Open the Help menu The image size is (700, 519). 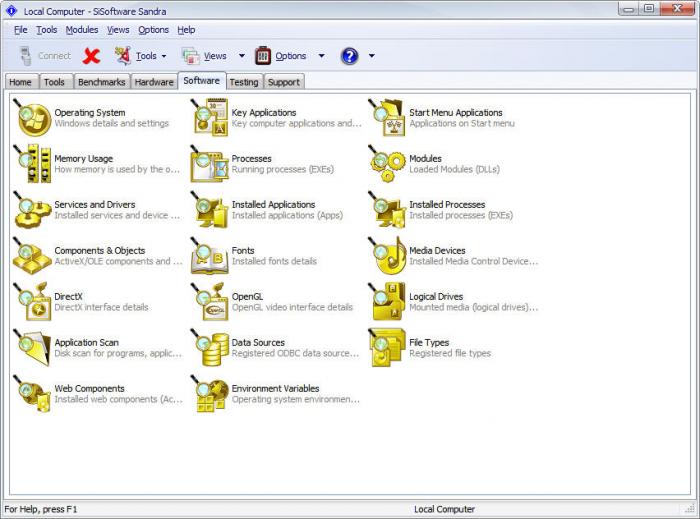pos(186,30)
